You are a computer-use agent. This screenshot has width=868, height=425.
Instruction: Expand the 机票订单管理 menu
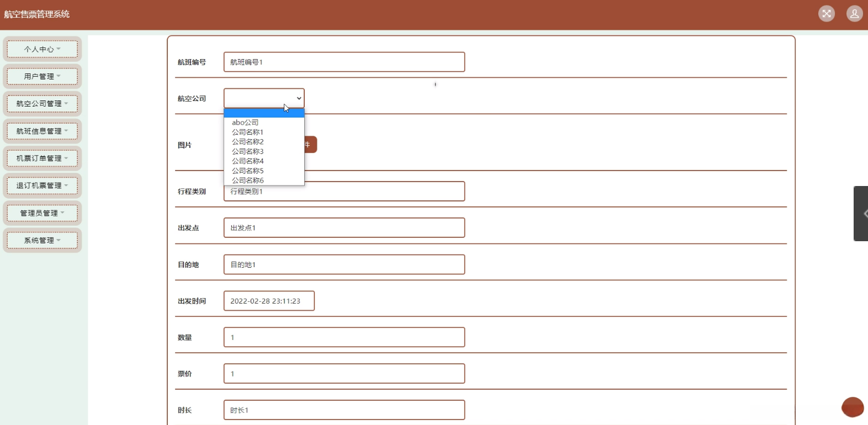(43, 158)
